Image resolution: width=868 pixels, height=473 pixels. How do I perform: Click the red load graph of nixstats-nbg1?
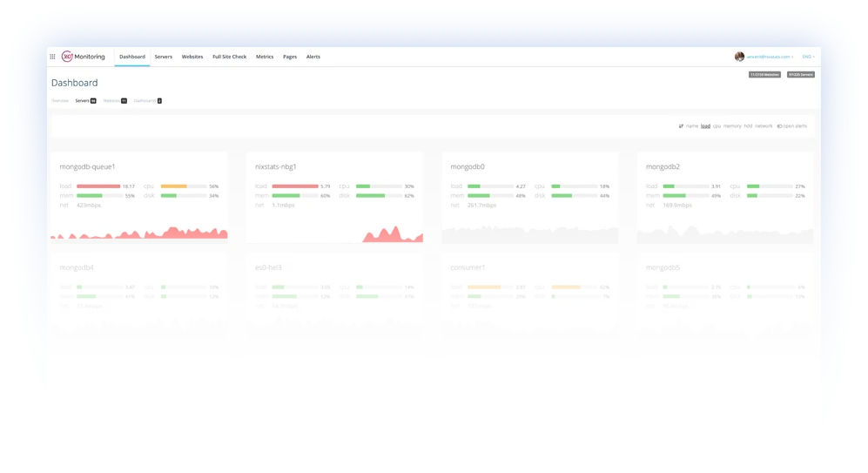(x=393, y=234)
